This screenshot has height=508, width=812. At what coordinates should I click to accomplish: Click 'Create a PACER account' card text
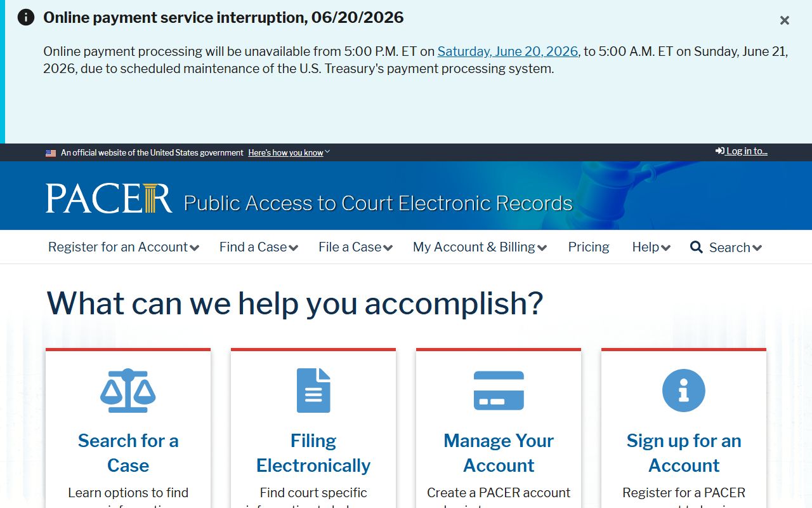point(499,493)
